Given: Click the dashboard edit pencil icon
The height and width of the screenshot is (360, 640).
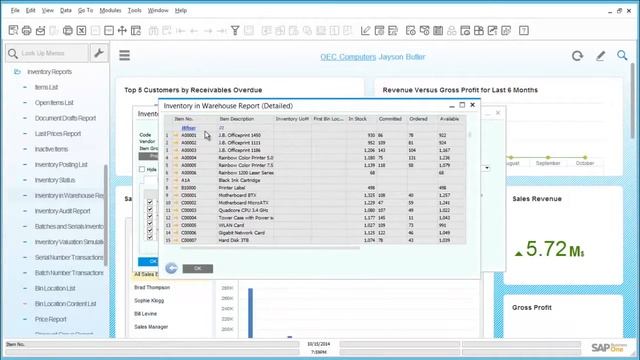Looking at the screenshot, I should point(600,56).
